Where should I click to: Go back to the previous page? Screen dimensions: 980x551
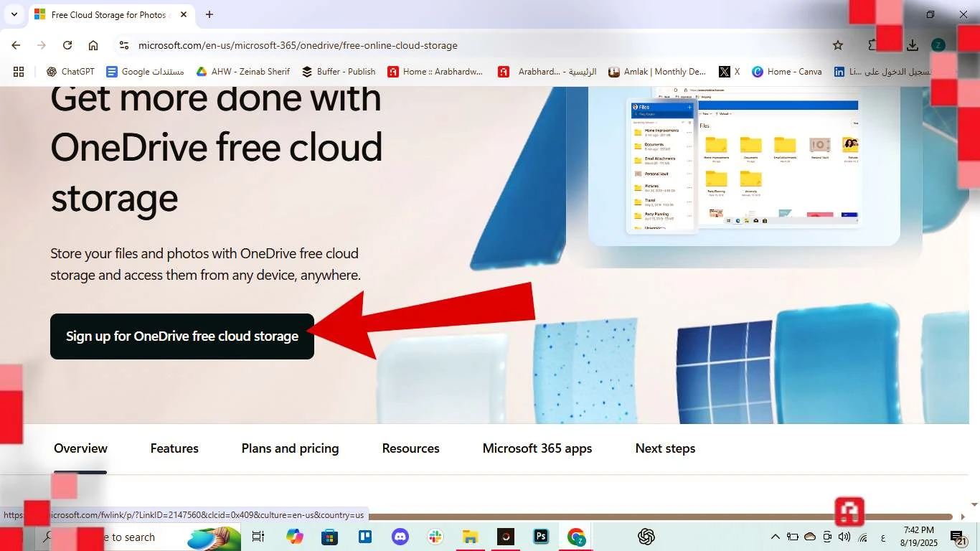[x=16, y=45]
